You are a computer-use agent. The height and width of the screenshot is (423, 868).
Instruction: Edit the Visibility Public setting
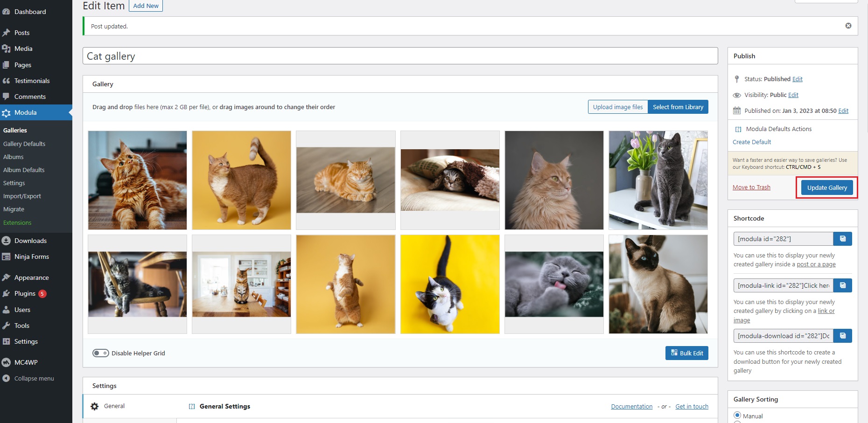coord(793,95)
